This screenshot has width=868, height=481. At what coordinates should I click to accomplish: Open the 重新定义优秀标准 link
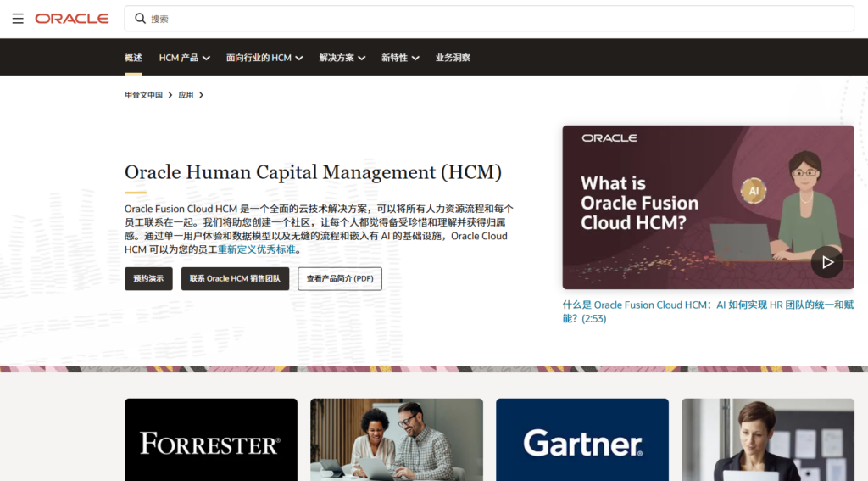point(256,250)
